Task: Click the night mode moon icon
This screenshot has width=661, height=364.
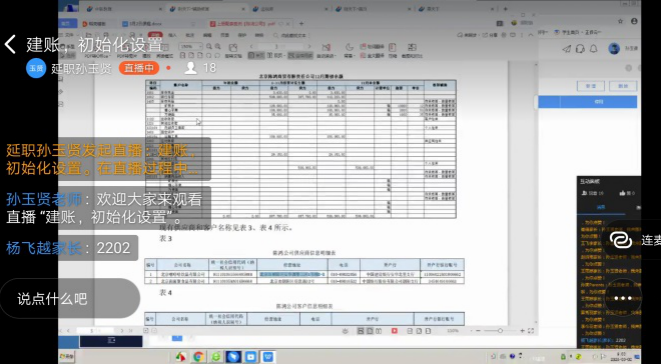Action: click(x=349, y=47)
